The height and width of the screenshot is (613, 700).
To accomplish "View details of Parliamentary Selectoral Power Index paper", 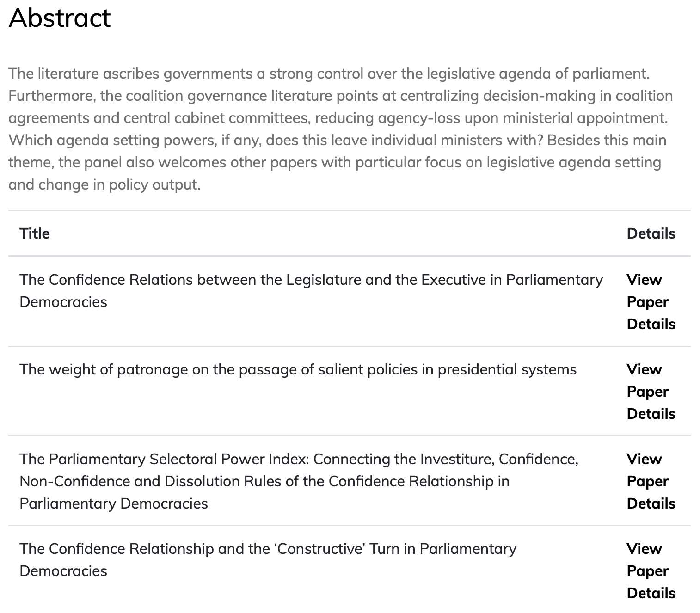I will [x=651, y=481].
